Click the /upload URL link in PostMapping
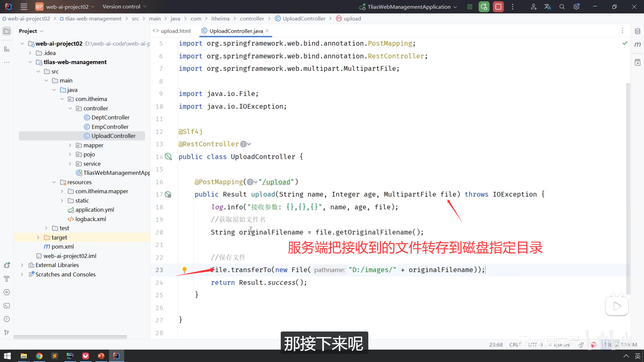Viewport: 644px width, 362px height. coord(276,182)
